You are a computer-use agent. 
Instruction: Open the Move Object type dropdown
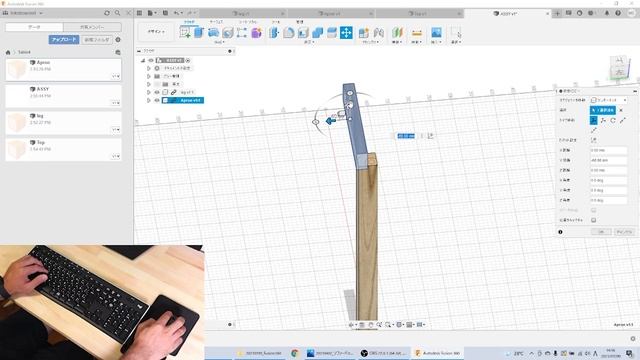coord(609,100)
